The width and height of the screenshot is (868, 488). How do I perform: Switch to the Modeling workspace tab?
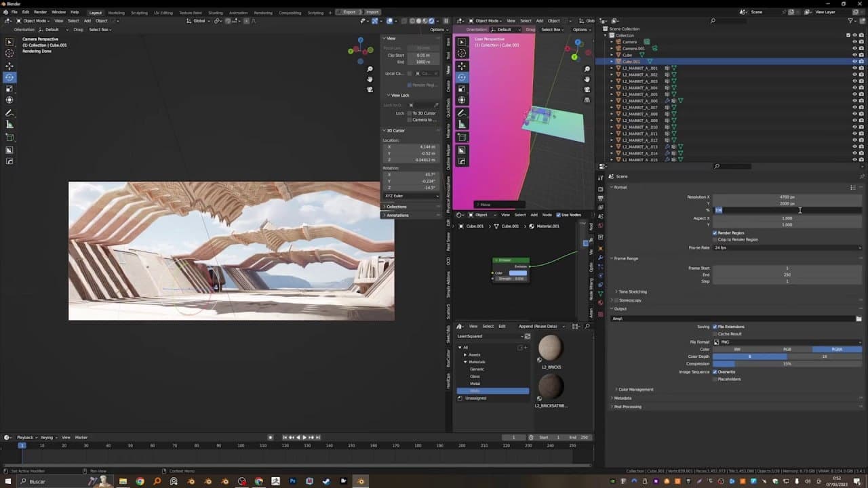[x=116, y=12]
